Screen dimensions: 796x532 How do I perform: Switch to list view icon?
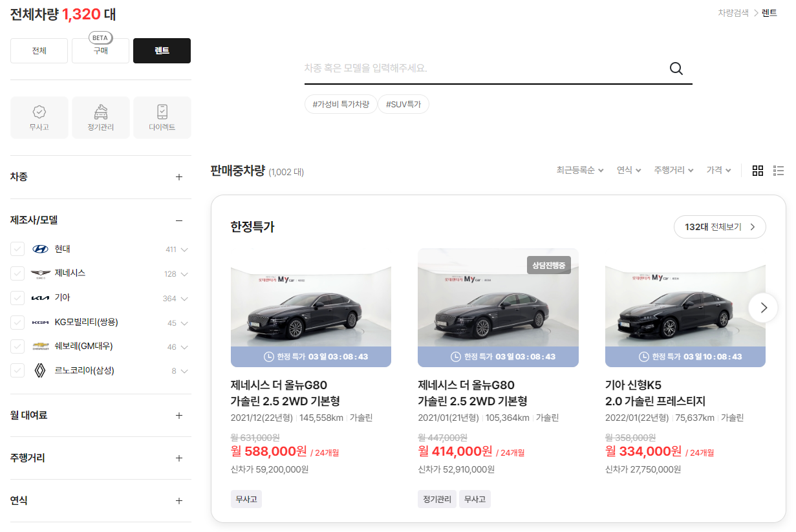pos(779,171)
